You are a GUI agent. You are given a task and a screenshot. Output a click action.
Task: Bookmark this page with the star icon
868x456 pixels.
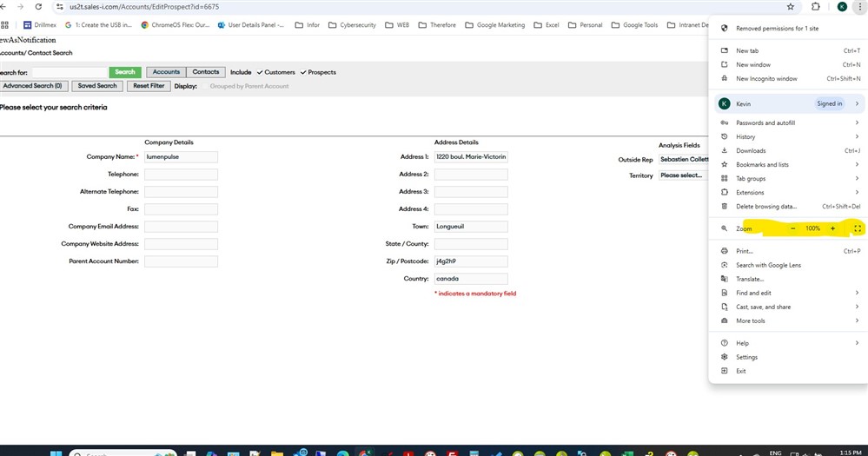(x=790, y=6)
